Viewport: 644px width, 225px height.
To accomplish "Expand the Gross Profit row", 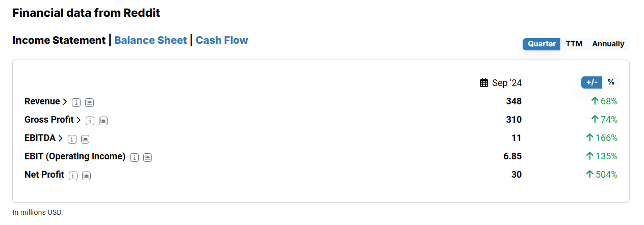I will pos(53,120).
